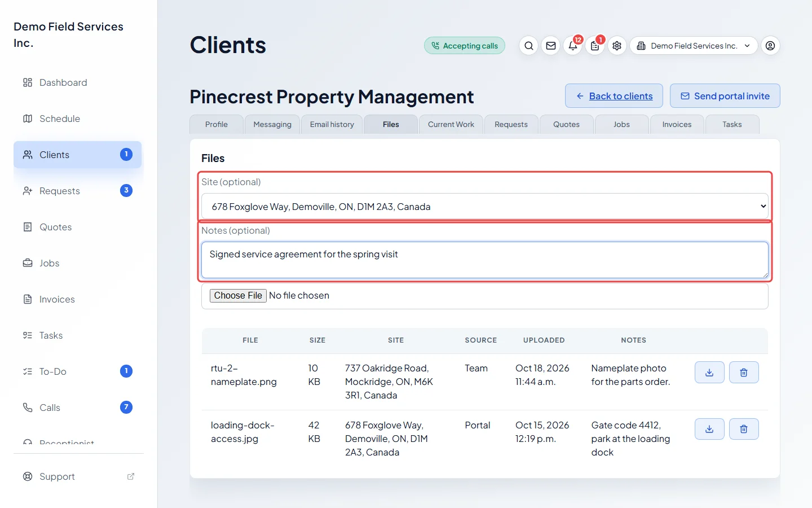Open Jobs in sidebar

coord(78,263)
